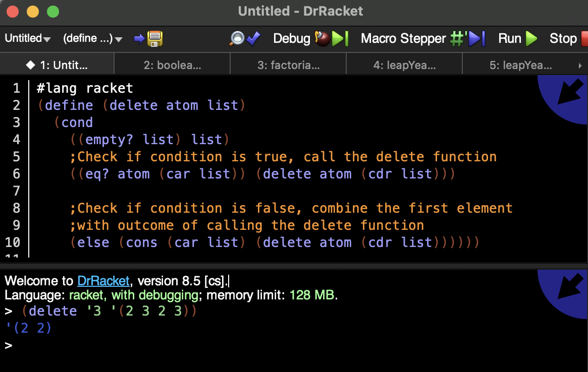Click the green macOS zoom button
This screenshot has height=372, width=588.
click(x=53, y=12)
